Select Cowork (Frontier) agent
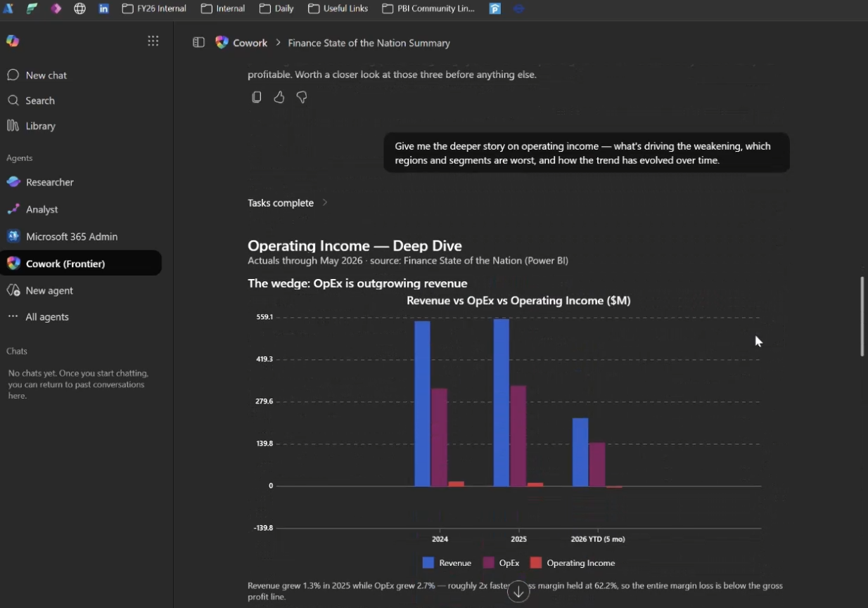The width and height of the screenshot is (868, 608). pos(81,264)
